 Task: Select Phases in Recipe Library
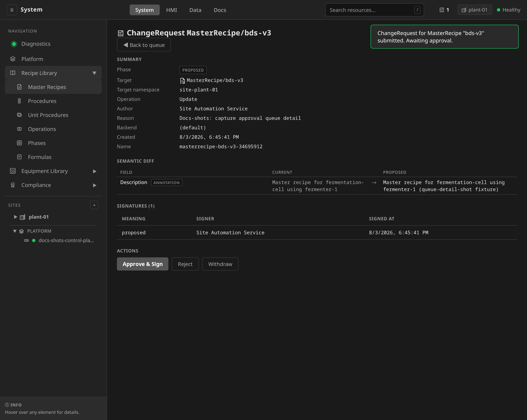click(x=53, y=143)
